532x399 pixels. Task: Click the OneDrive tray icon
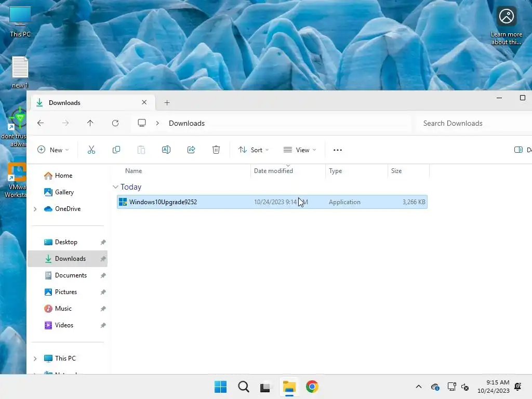435,387
